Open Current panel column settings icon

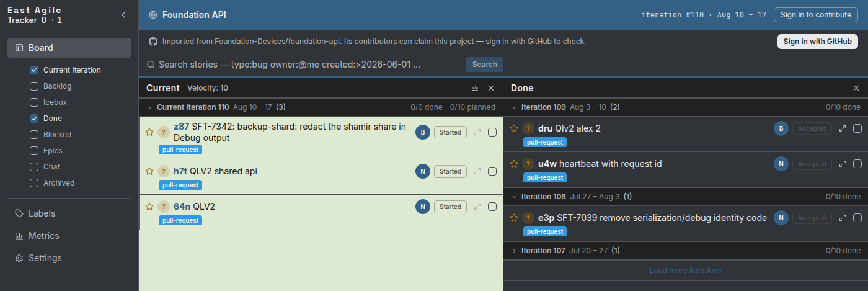point(475,88)
